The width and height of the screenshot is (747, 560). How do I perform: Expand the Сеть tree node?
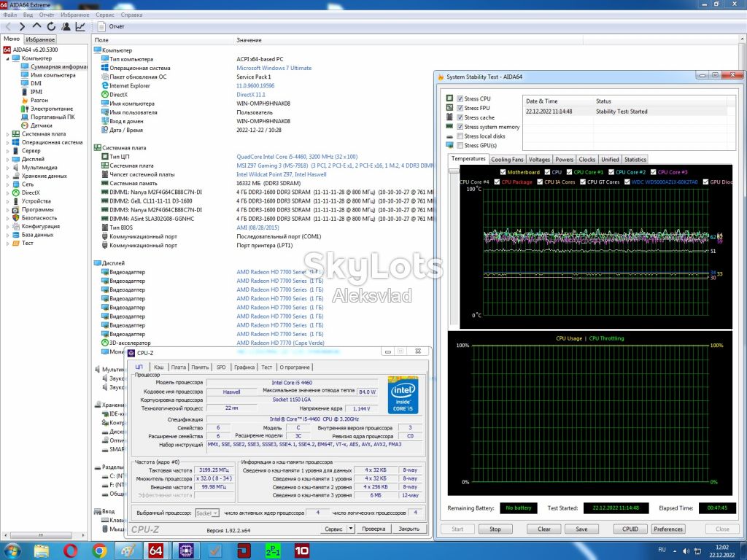[x=7, y=184]
